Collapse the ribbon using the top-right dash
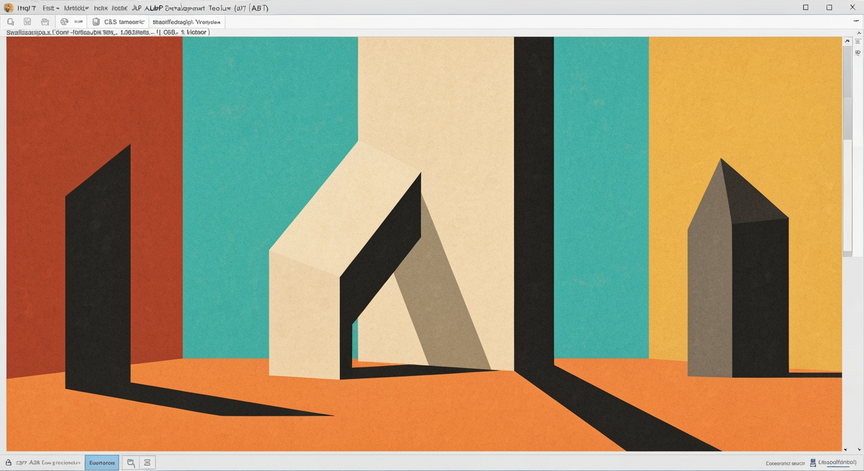This screenshot has height=471, width=864. 856,21
